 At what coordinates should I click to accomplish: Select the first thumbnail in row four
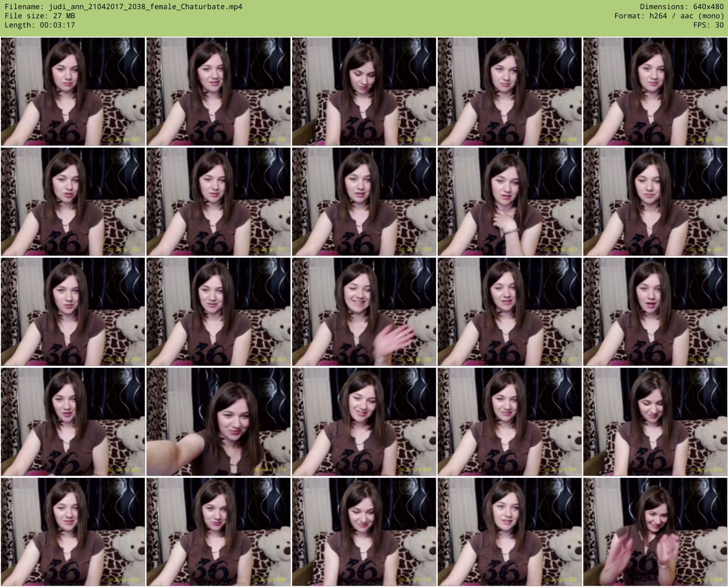click(x=73, y=422)
